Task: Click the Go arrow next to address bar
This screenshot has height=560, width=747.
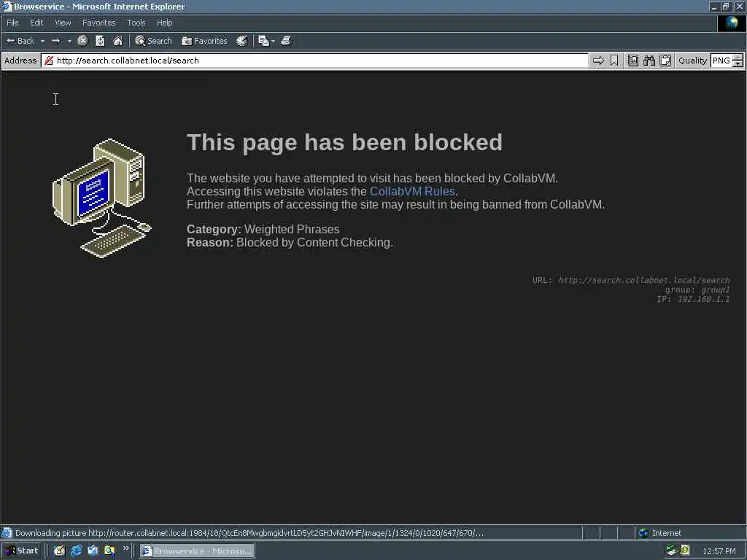Action: [x=598, y=61]
